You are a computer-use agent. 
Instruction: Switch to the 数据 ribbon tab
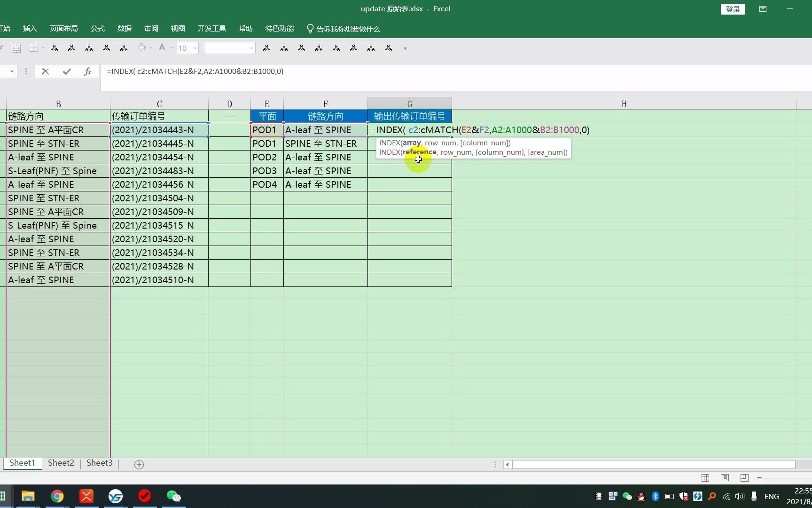(x=124, y=28)
